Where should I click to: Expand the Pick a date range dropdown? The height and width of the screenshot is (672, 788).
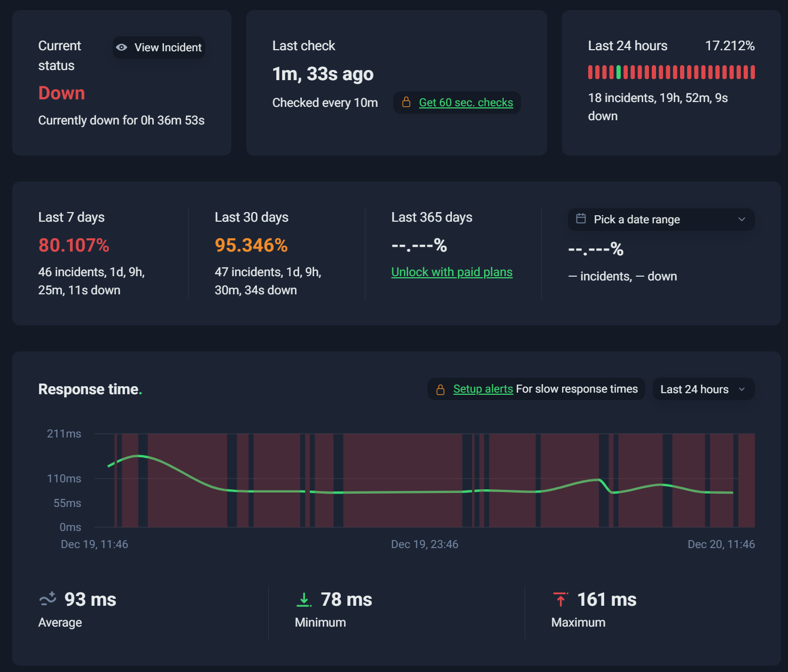(661, 220)
